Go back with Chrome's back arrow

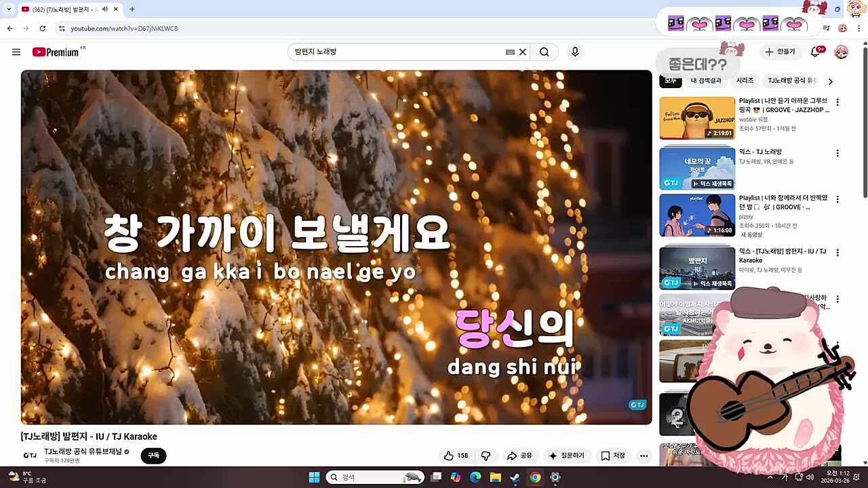[x=10, y=28]
